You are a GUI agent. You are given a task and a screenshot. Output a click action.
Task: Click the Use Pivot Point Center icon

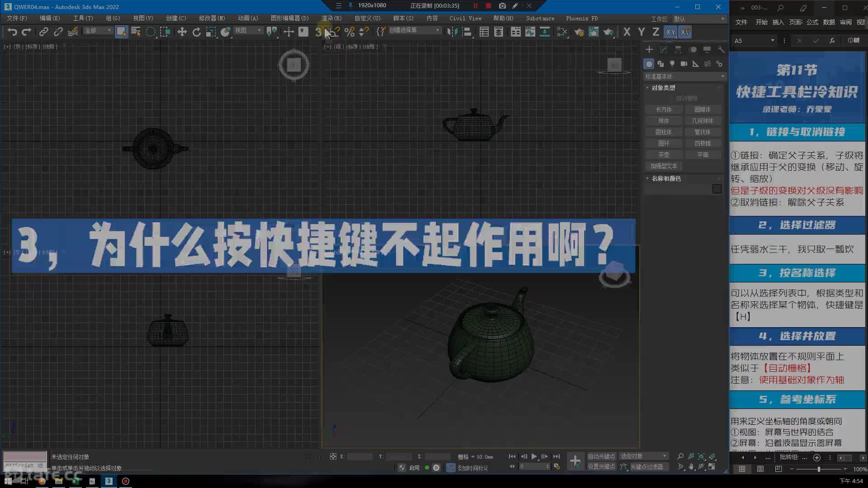pos(272,32)
